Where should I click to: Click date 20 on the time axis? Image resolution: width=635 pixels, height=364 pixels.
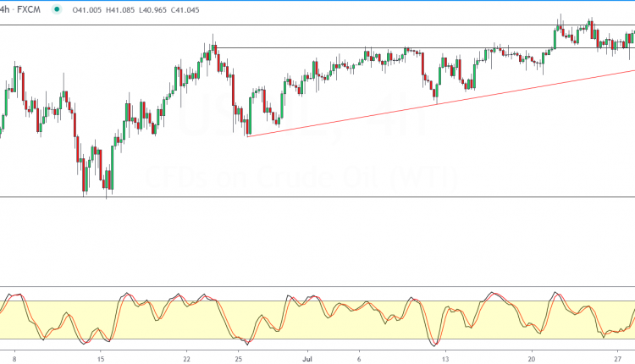532,359
